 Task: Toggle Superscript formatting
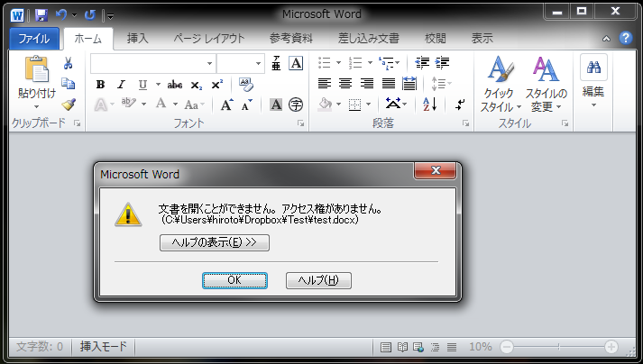217,85
